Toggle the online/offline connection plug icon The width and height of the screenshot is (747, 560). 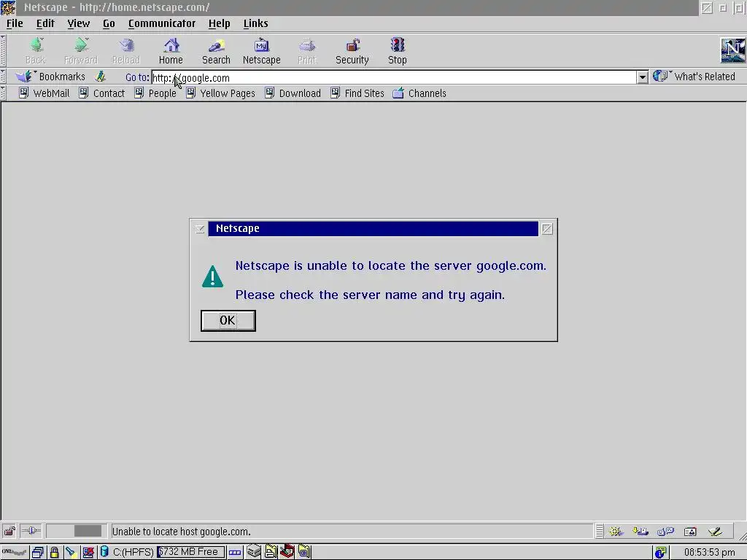(31, 531)
